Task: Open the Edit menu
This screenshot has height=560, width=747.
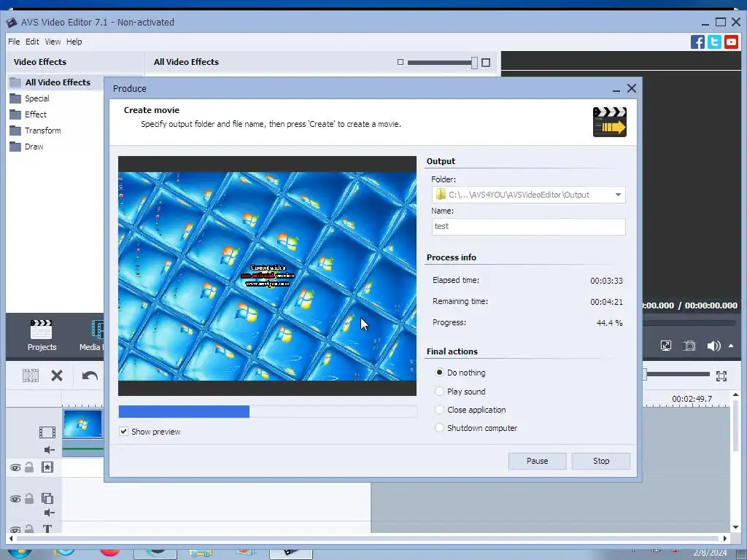Action: click(32, 42)
